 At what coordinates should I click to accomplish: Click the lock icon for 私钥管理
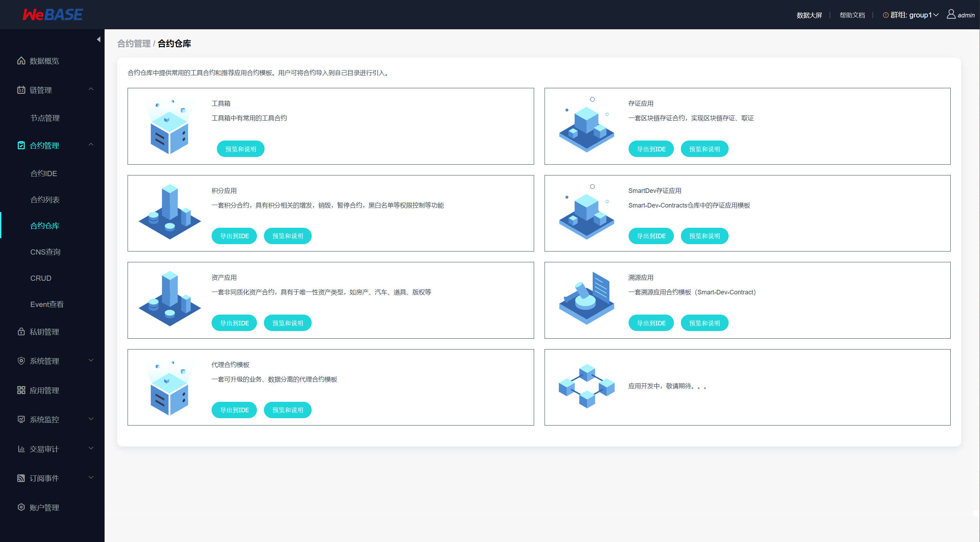click(21, 332)
